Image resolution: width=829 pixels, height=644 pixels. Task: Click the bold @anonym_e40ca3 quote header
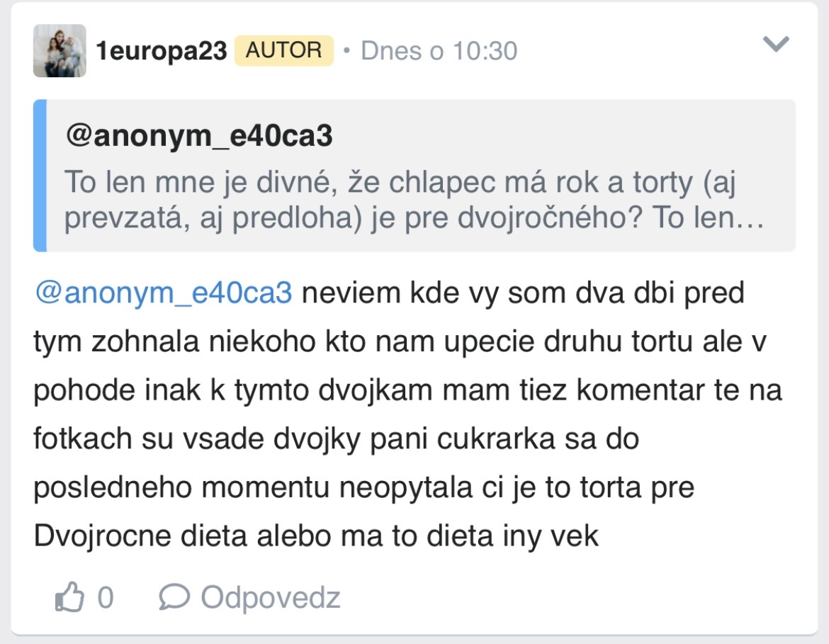point(199,136)
